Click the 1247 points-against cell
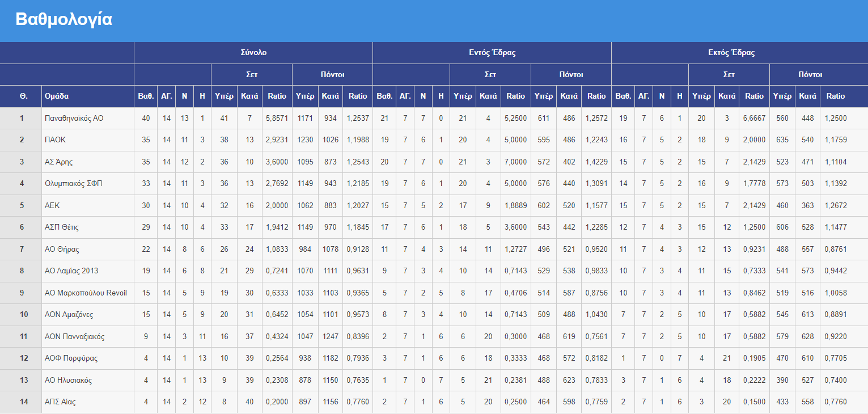This screenshot has height=414, width=868. (x=330, y=337)
